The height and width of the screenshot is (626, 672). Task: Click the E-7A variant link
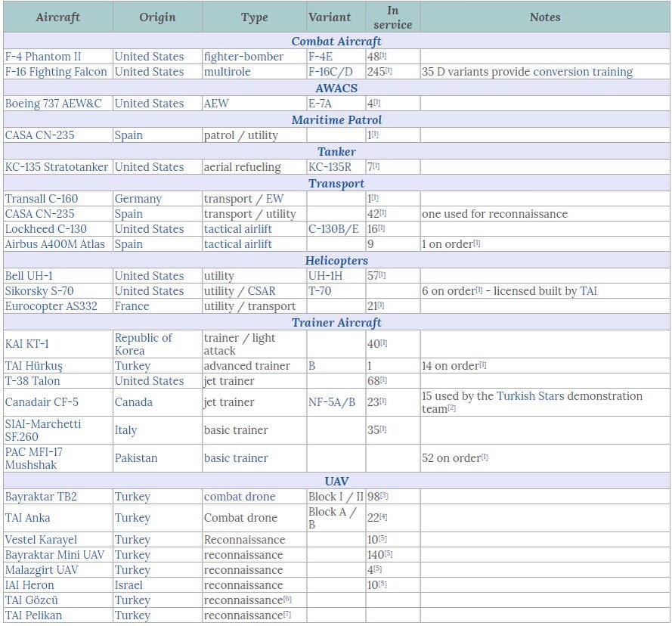[x=320, y=104]
